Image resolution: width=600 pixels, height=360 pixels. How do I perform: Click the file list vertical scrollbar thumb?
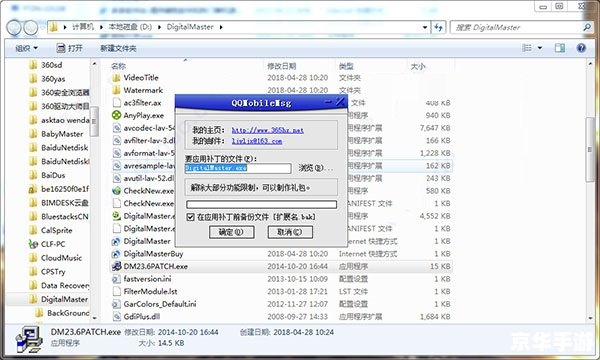590,149
